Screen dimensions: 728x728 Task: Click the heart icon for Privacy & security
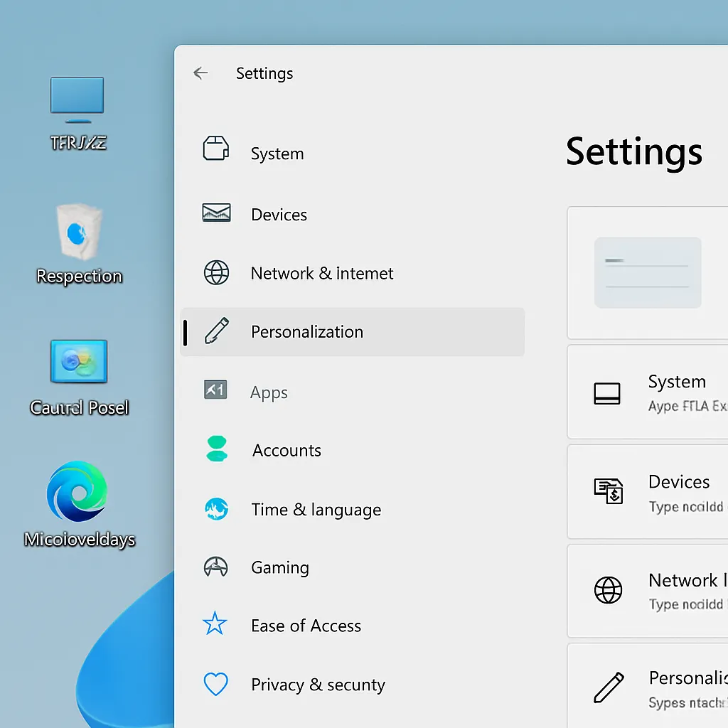click(215, 684)
